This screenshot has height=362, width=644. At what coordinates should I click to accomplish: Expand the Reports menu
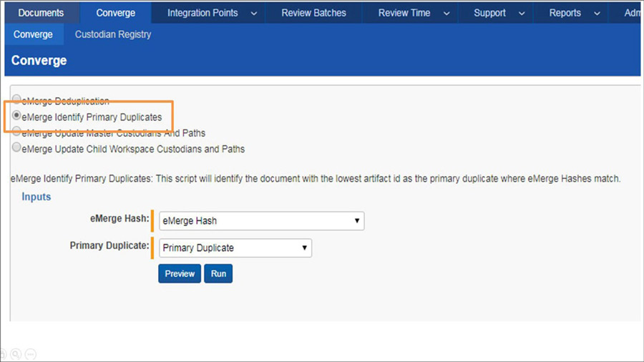click(x=597, y=14)
